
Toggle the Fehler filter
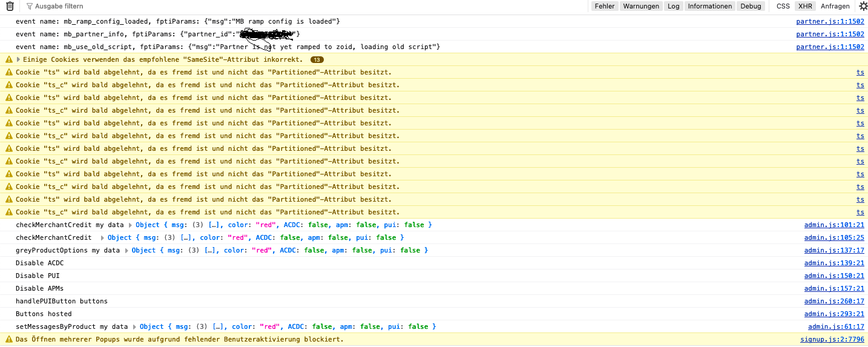coord(604,6)
